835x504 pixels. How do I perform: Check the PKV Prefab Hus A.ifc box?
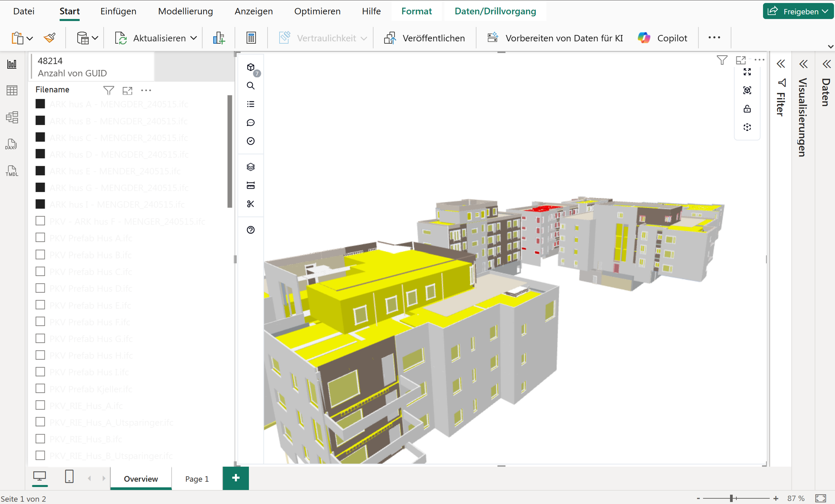click(40, 238)
